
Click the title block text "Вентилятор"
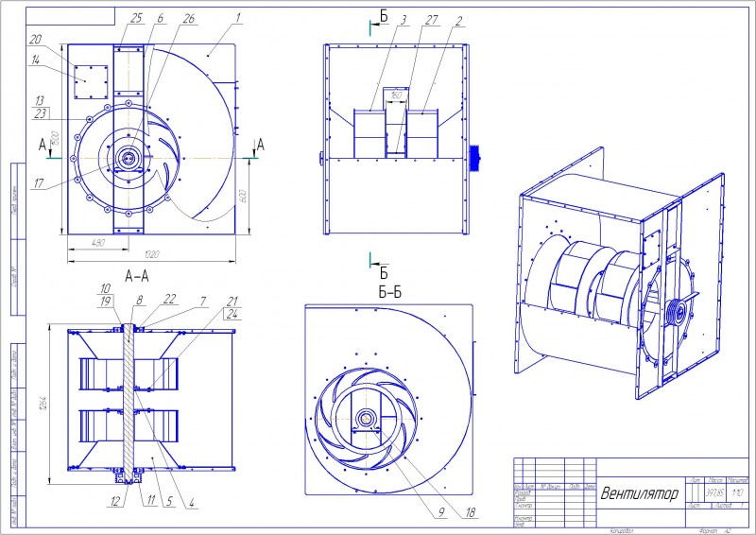click(x=639, y=493)
